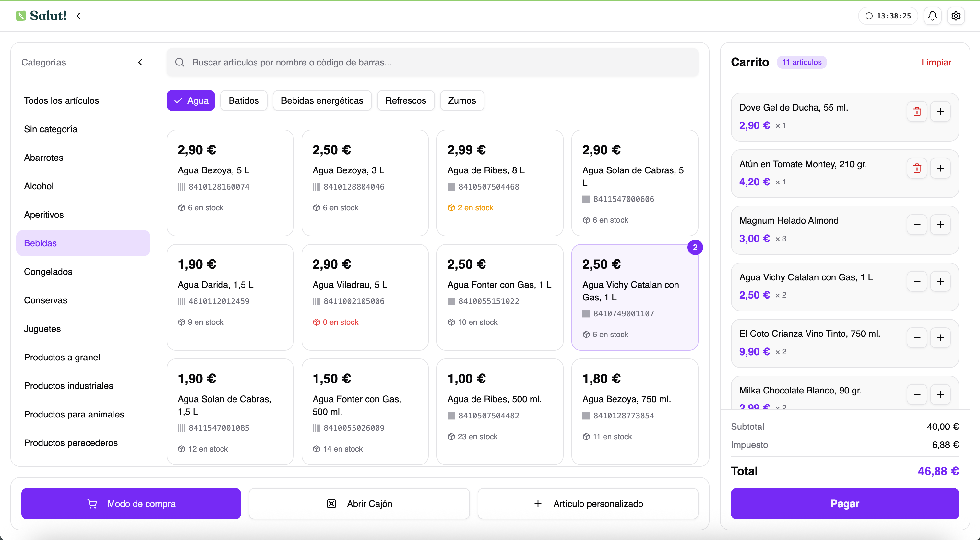
Task: Deselect the Agua filter chip
Action: (191, 100)
